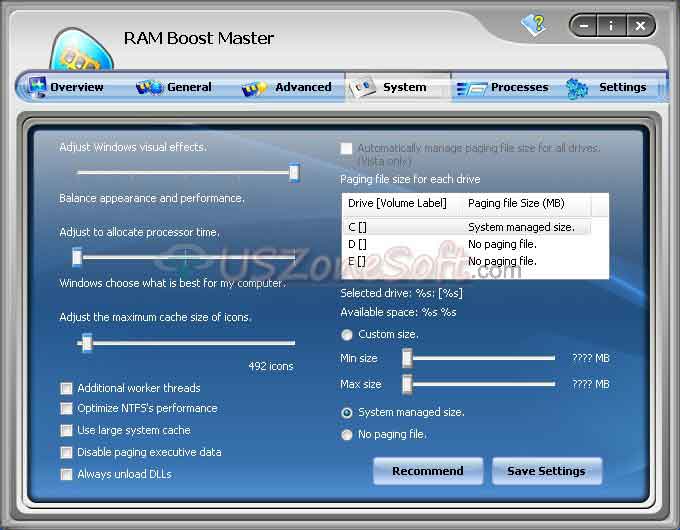
Task: Tick Optimize NTFS's performance option
Action: tap(66, 409)
